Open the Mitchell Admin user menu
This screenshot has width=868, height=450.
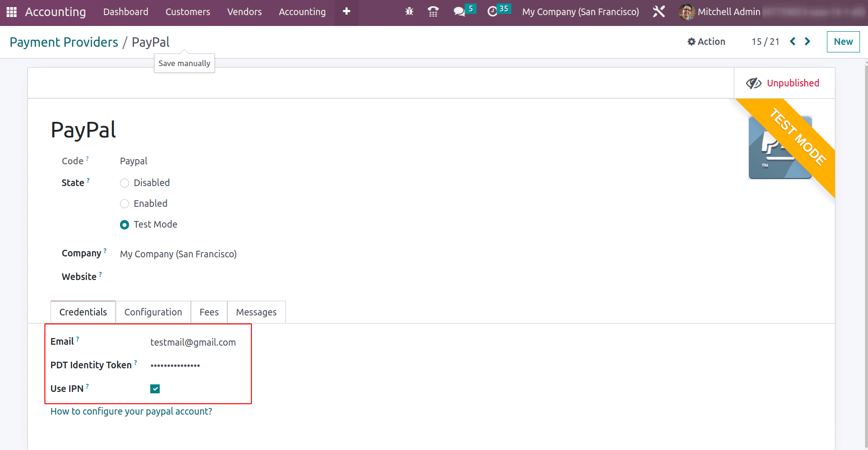(721, 12)
